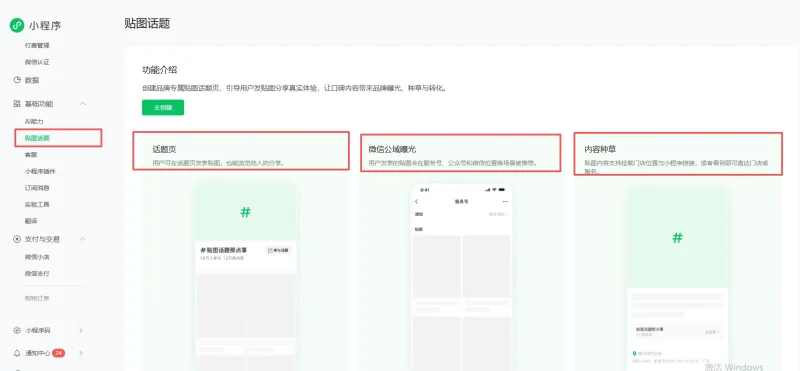Click the green hash symbol in 话题页 preview
800x371 pixels.
tap(245, 212)
